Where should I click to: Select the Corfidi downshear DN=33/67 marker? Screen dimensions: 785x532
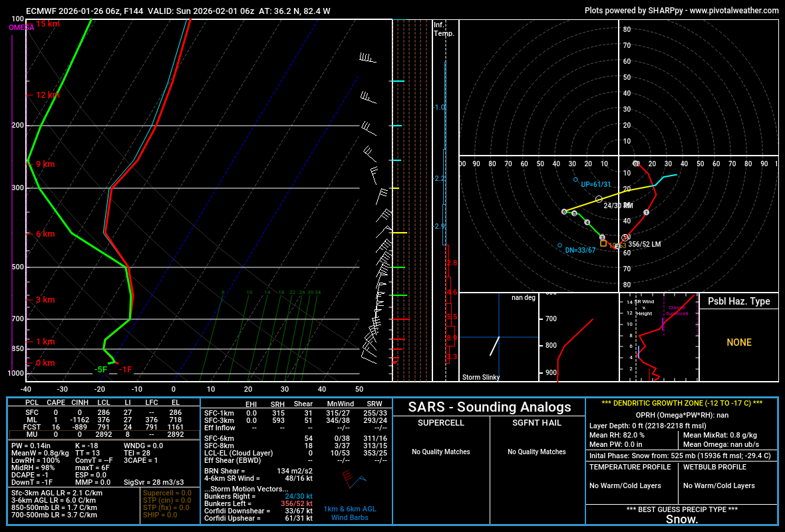[560, 245]
